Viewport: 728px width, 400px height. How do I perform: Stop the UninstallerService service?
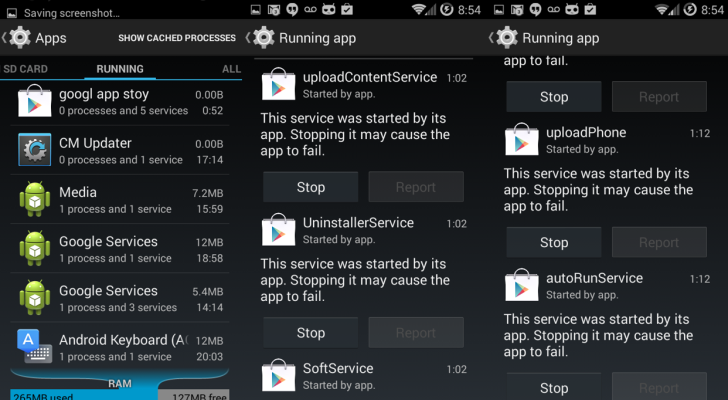coord(311,333)
